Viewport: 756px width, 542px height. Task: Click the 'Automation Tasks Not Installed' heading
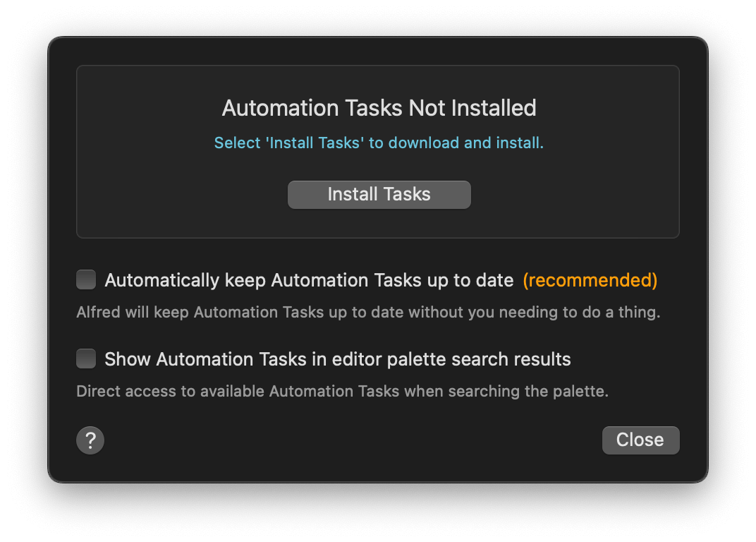[379, 108]
